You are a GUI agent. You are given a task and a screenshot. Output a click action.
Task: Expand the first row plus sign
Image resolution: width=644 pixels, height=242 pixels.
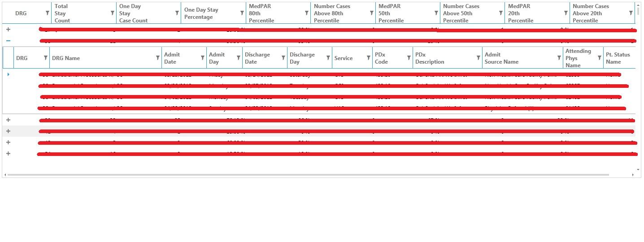8,29
